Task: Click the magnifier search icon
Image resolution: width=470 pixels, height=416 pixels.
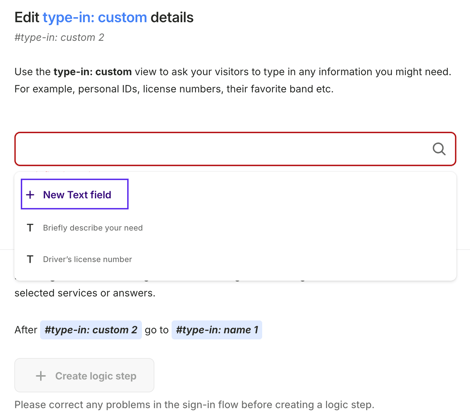Action: point(439,149)
